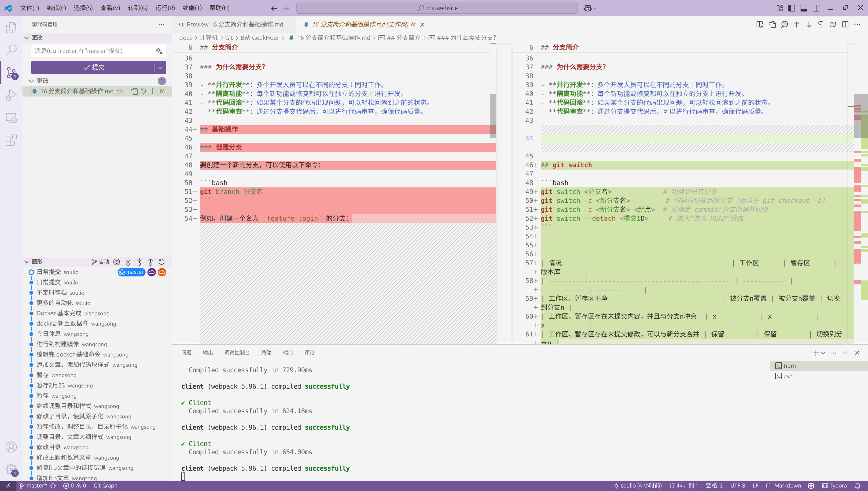The width and height of the screenshot is (868, 491).
Task: Open preview to the side icon
Action: [x=760, y=24]
